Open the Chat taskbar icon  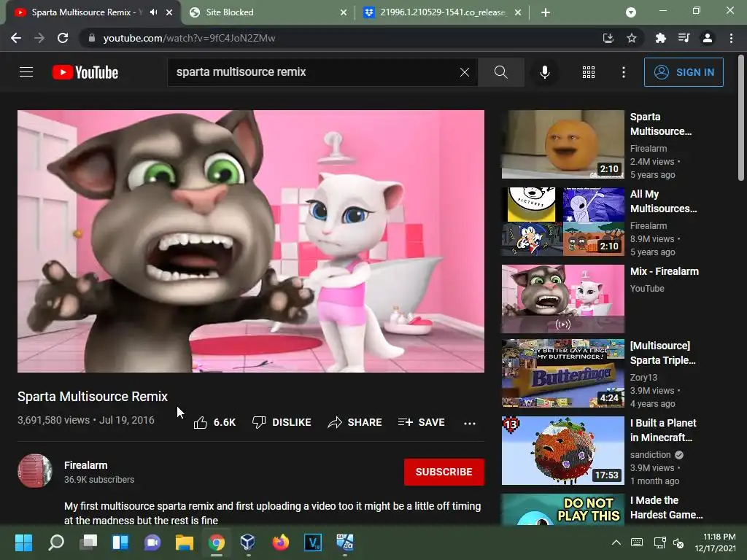pos(152,542)
